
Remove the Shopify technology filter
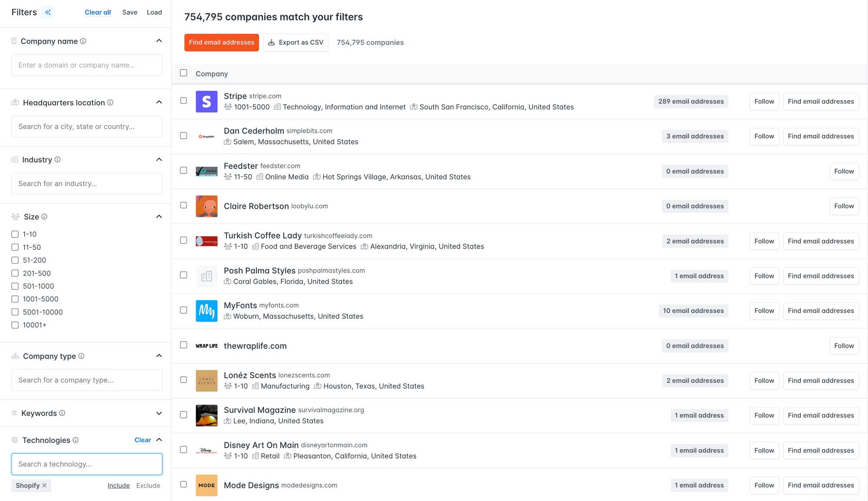(45, 485)
